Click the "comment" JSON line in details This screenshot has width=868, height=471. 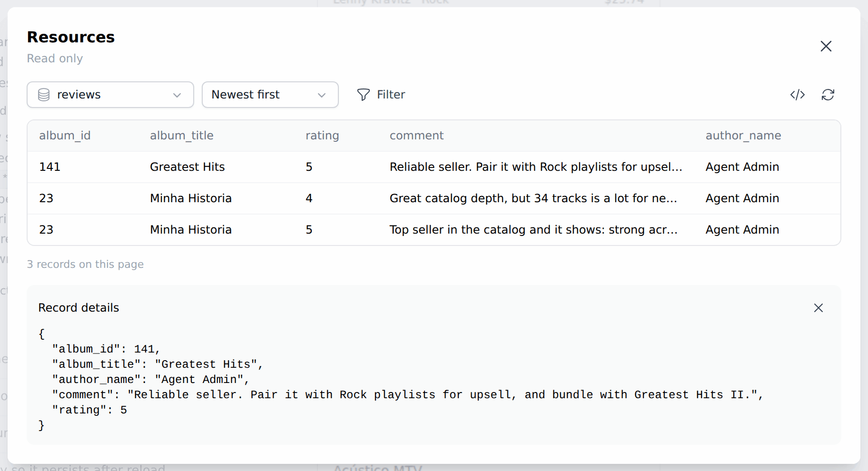(x=408, y=395)
